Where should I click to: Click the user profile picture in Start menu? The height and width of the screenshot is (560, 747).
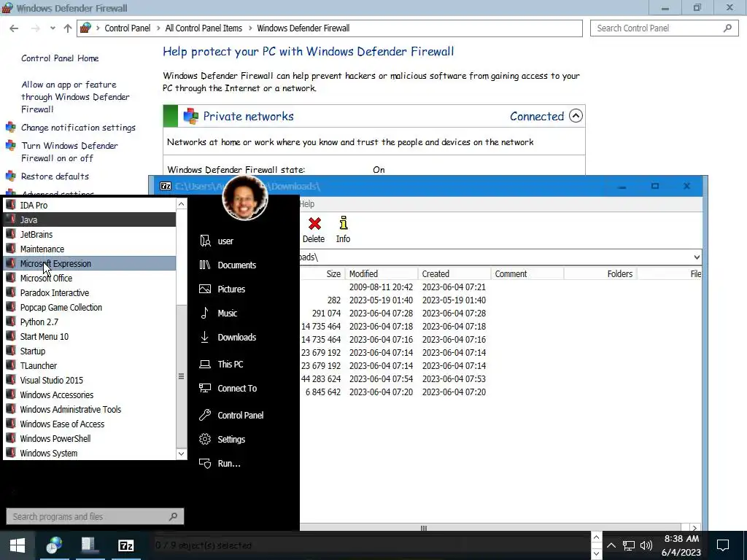coord(245,198)
